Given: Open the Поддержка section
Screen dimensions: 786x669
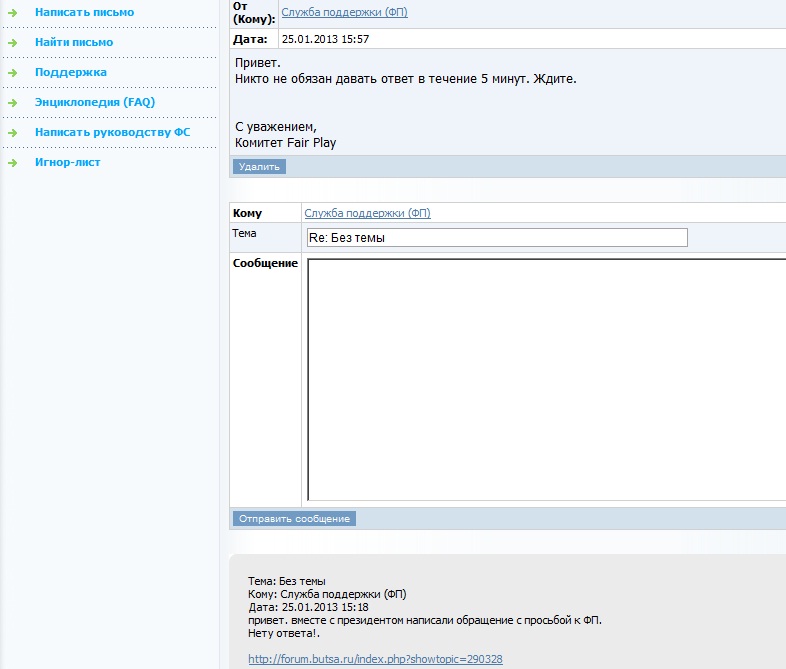Looking at the screenshot, I should click(x=70, y=72).
